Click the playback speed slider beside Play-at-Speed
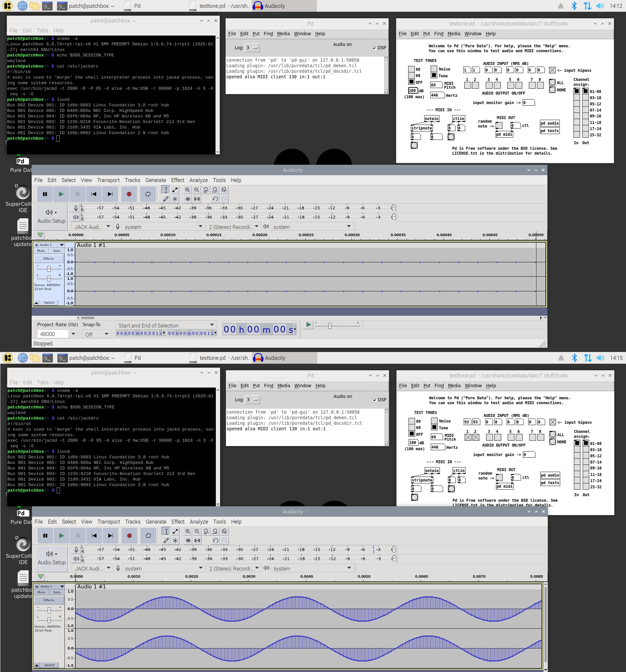Viewport: 626px width, 672px height. pos(337,325)
